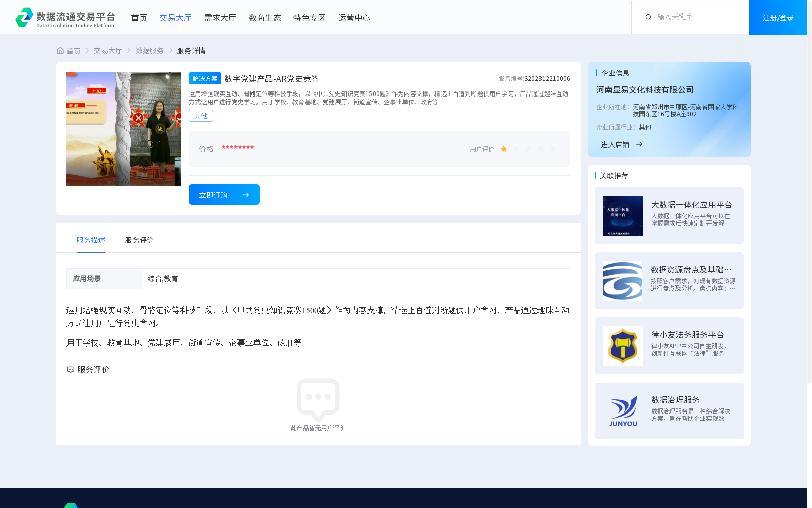Click the platform logo icon
Image resolution: width=812 pixels, height=508 pixels.
click(x=24, y=17)
